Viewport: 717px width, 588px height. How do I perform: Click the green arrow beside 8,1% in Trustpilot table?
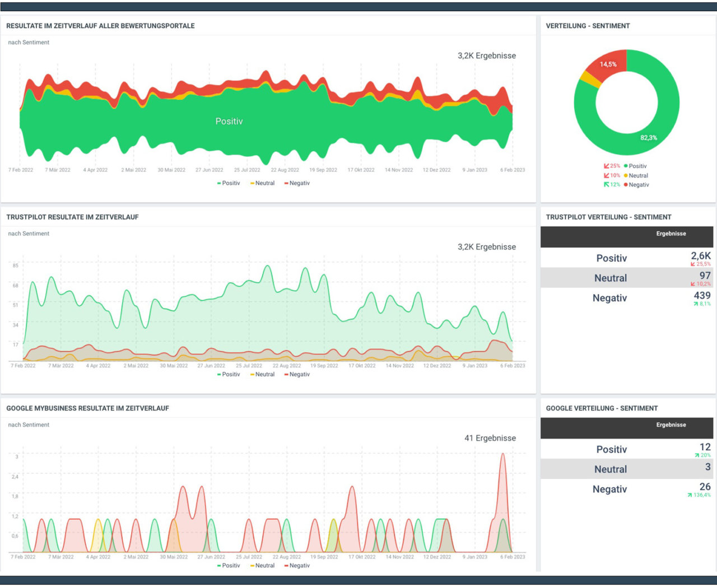(695, 303)
